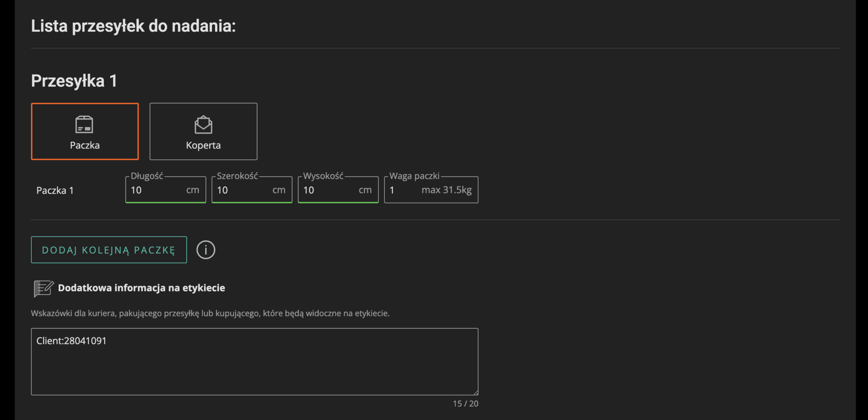This screenshot has height=420, width=868.
Task: Click the max 31.5kg hint in weight field
Action: pos(447,190)
